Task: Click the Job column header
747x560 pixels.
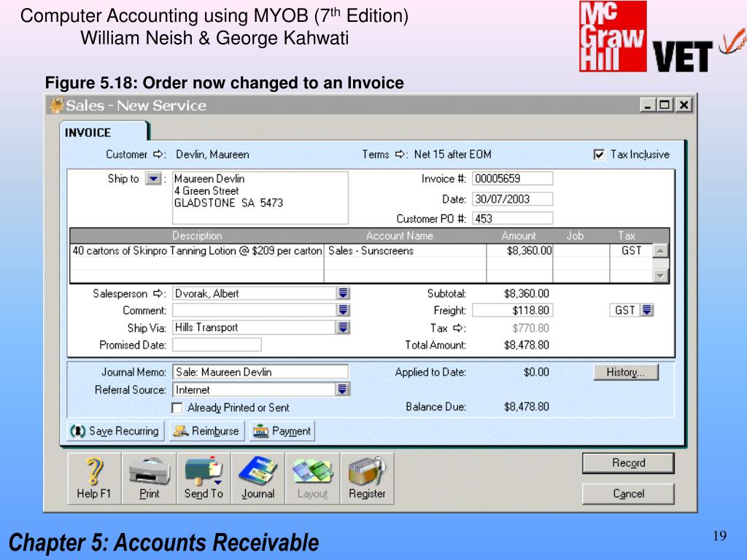Action: pos(575,236)
